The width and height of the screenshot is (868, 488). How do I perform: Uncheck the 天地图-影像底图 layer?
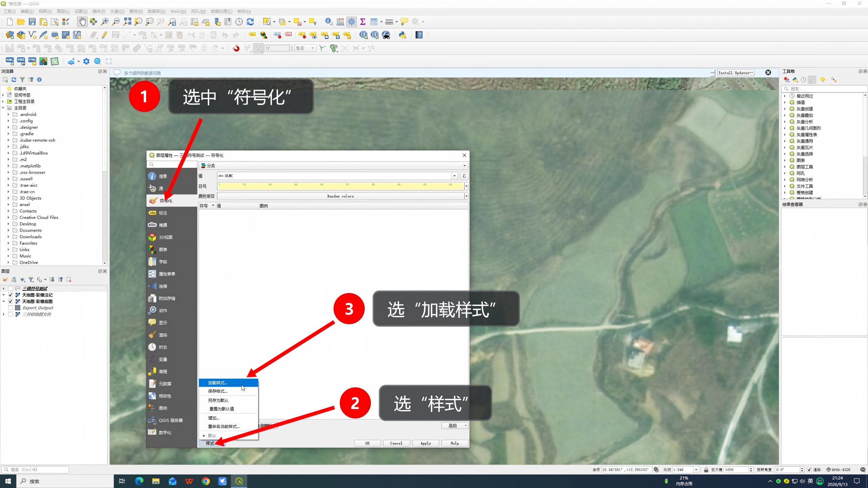coord(11,301)
